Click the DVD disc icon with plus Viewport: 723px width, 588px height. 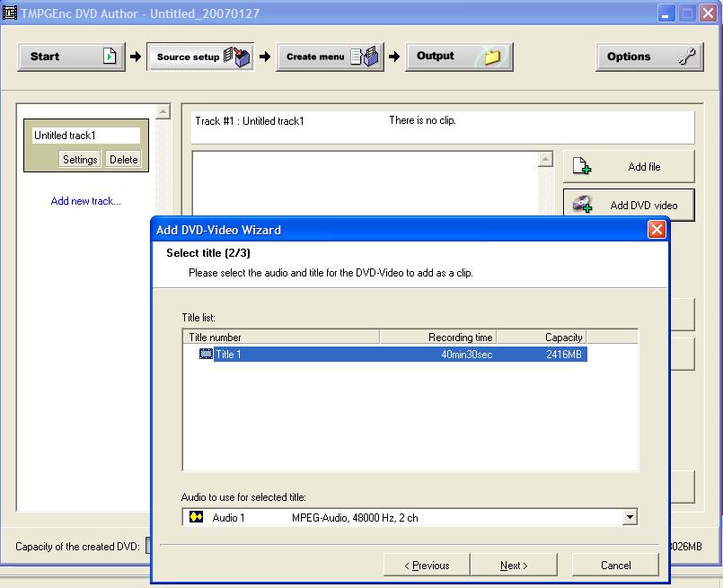click(x=582, y=204)
